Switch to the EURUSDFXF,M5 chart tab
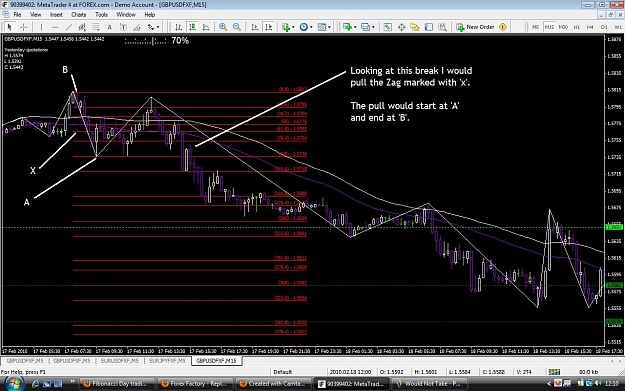625x391 pixels. (x=119, y=361)
